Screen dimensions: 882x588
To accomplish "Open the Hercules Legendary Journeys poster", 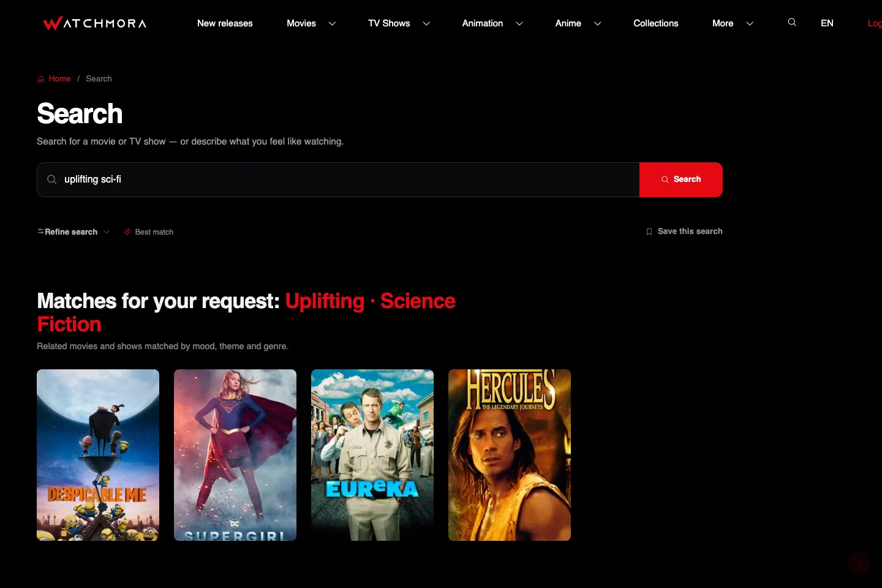I will 510,455.
